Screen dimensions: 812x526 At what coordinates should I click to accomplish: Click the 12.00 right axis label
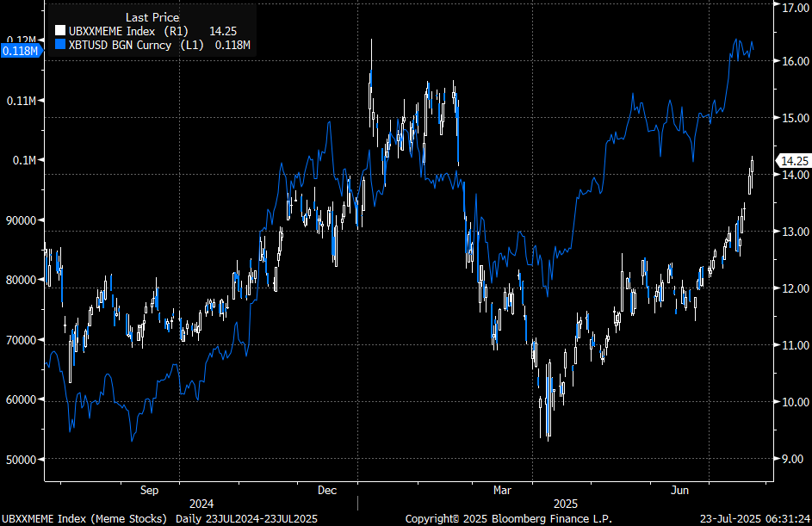coord(796,288)
